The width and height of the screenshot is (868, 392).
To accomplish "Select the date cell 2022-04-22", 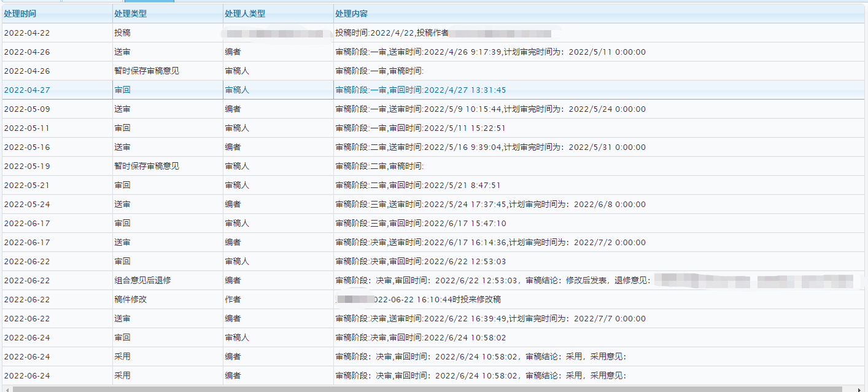I will tap(26, 33).
